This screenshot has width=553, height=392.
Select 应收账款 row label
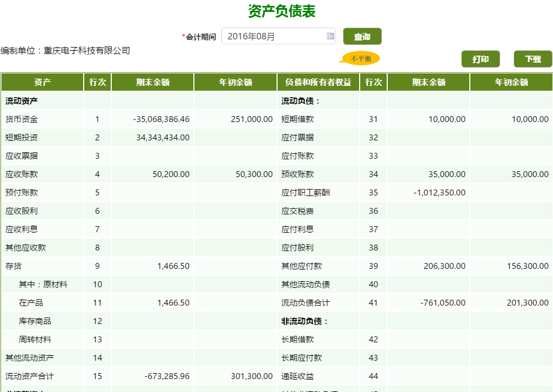point(22,174)
